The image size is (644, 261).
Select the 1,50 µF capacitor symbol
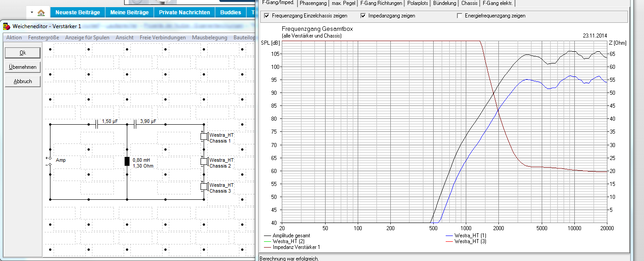pyautogui.click(x=96, y=125)
